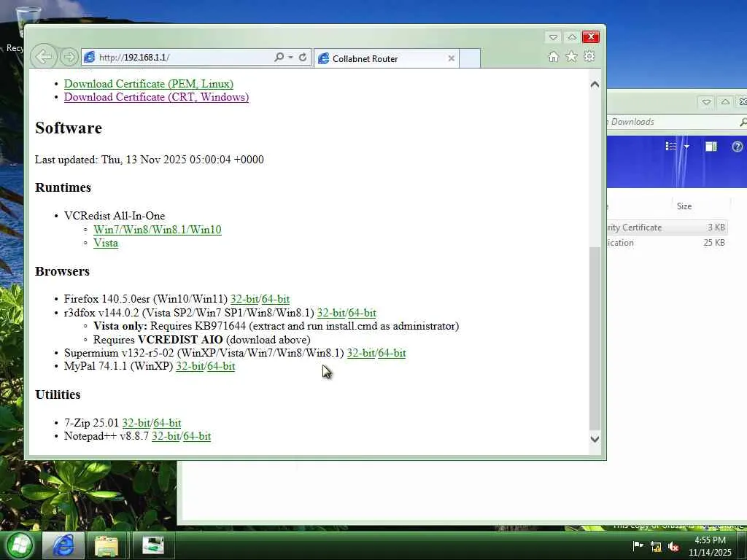Open Explorer help question mark icon

pyautogui.click(x=737, y=146)
